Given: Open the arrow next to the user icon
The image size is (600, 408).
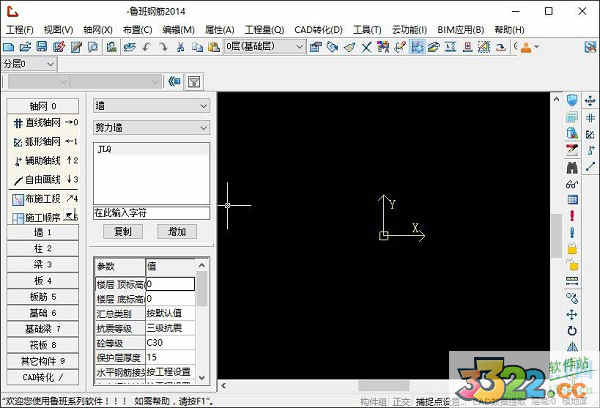Looking at the screenshot, I should pos(536,47).
